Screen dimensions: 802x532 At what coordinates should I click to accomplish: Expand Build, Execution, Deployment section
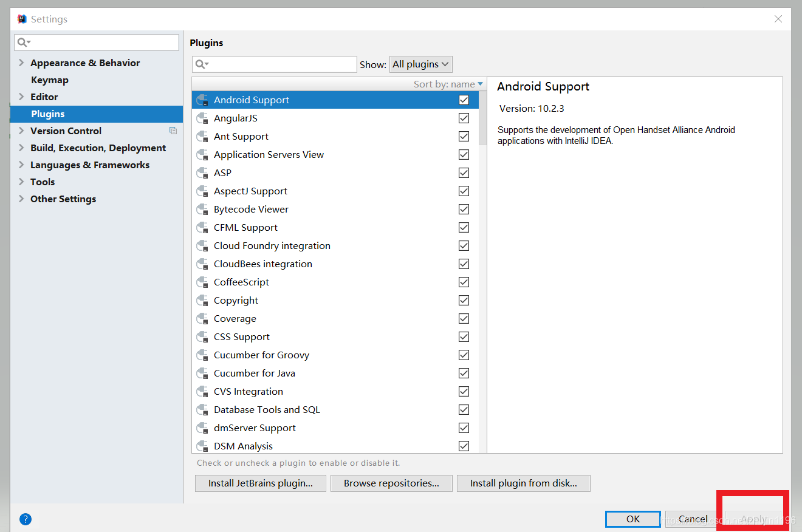coord(22,148)
